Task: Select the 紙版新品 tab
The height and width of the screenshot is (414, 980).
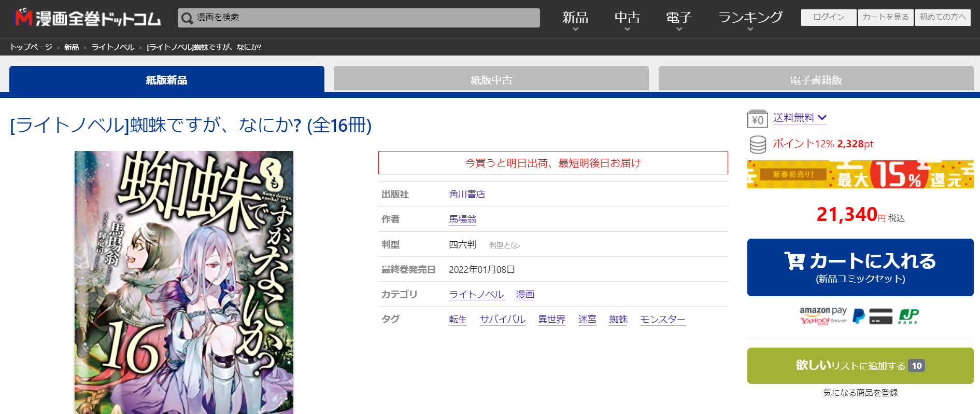Action: click(167, 79)
